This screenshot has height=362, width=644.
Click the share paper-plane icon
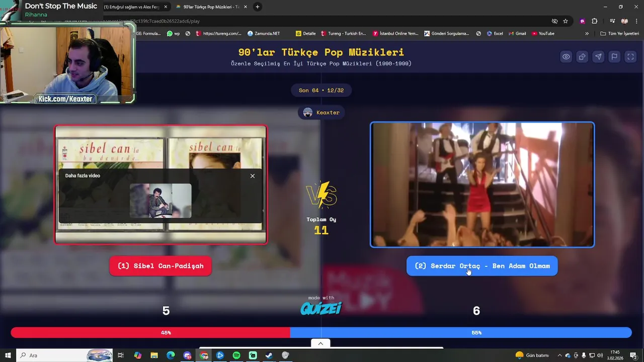click(x=598, y=57)
